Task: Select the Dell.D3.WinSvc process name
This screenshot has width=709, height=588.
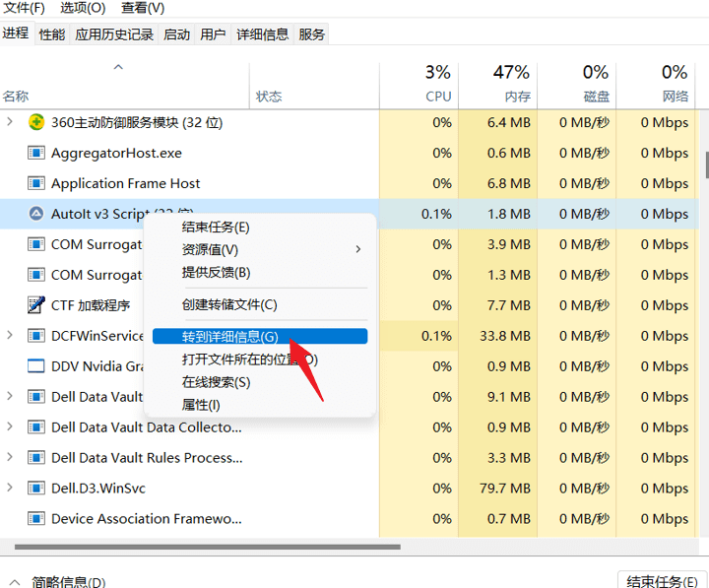Action: (x=98, y=489)
